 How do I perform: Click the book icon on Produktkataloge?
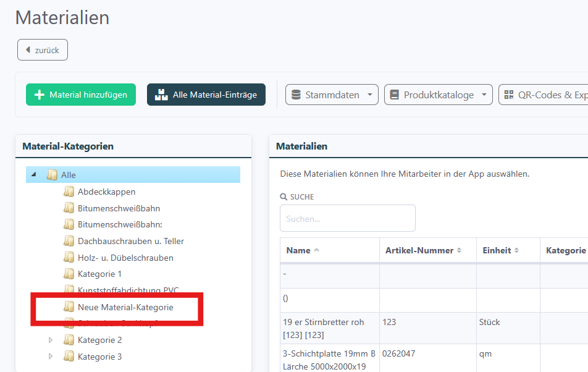pos(395,95)
